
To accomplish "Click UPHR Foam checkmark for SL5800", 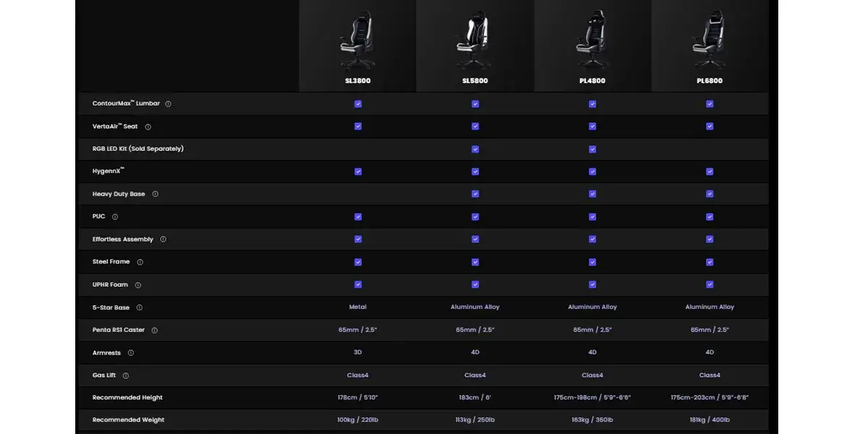I will 475,284.
